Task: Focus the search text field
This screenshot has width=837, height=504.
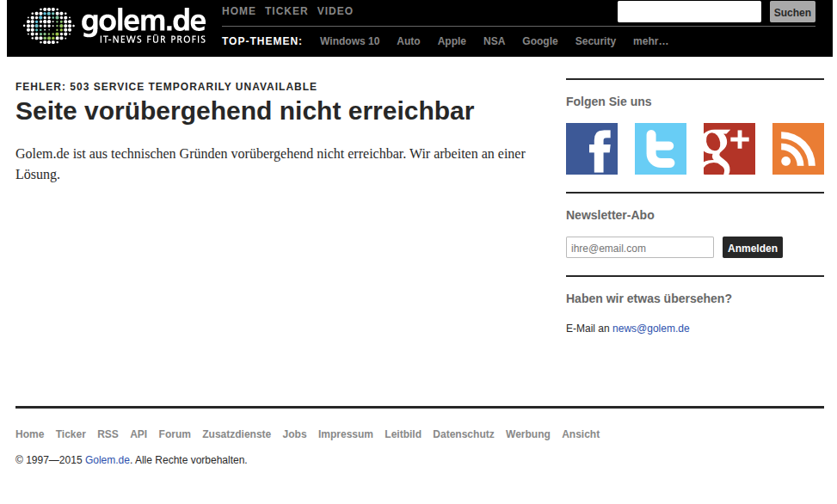Action: coord(689,12)
